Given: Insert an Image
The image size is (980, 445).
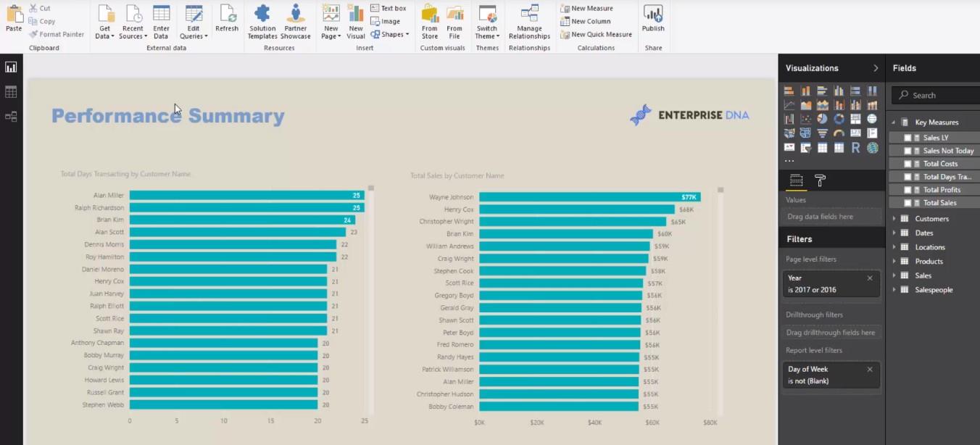Looking at the screenshot, I should [386, 21].
